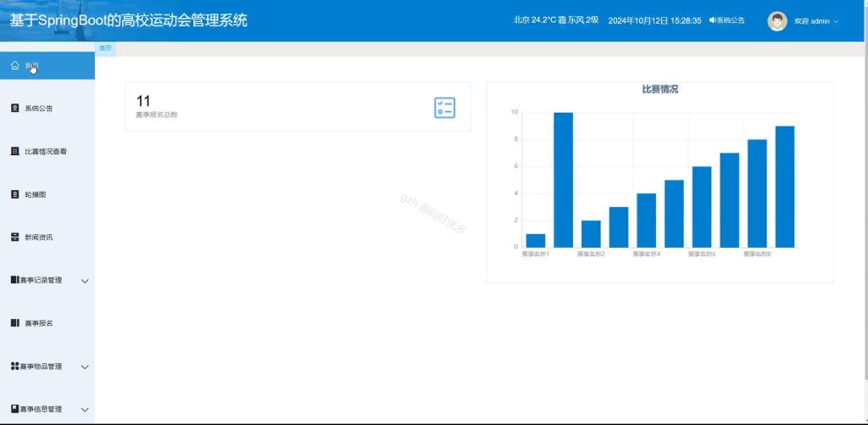Click the 轮播图 sidebar icon
This screenshot has height=425, width=868.
(15, 194)
